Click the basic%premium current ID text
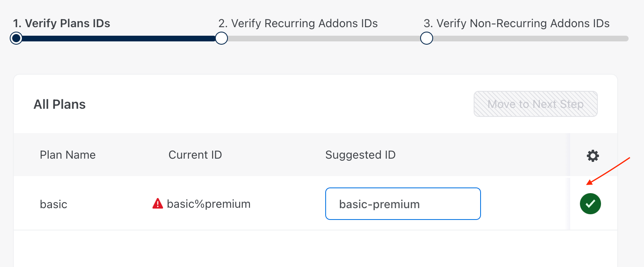This screenshot has width=644, height=267. [208, 204]
